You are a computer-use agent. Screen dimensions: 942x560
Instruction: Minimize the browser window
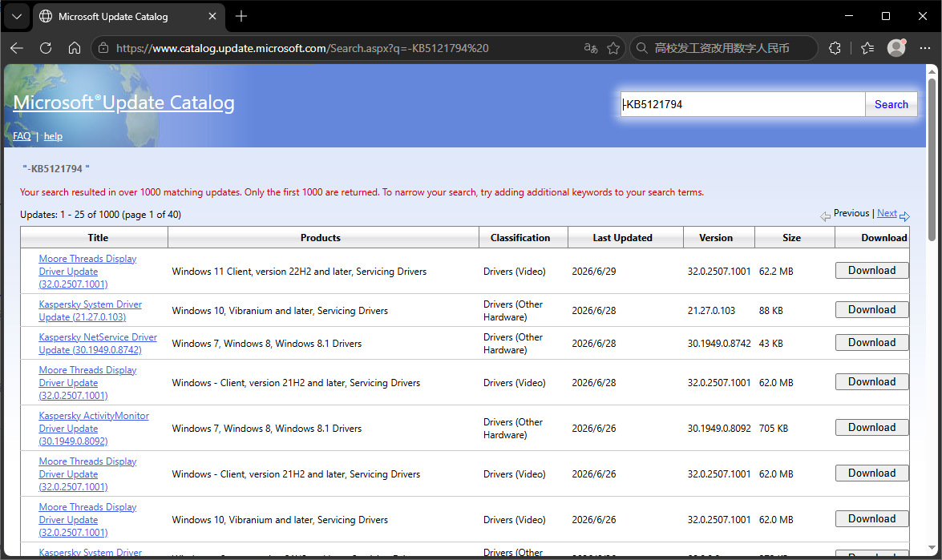point(849,16)
